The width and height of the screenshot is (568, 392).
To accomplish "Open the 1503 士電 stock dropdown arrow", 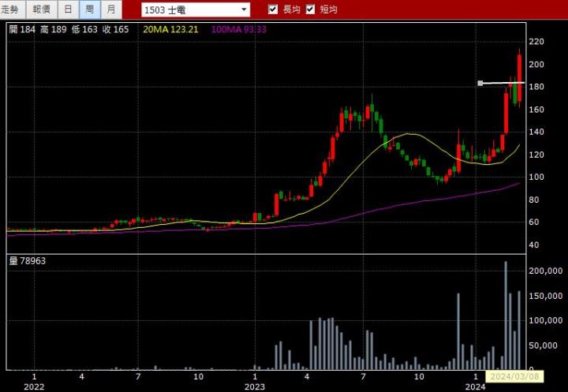I will click(x=244, y=10).
